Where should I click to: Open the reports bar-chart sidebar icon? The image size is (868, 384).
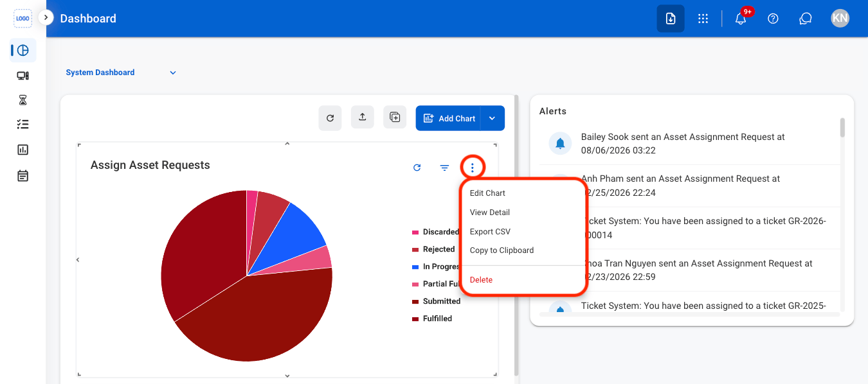coord(23,150)
